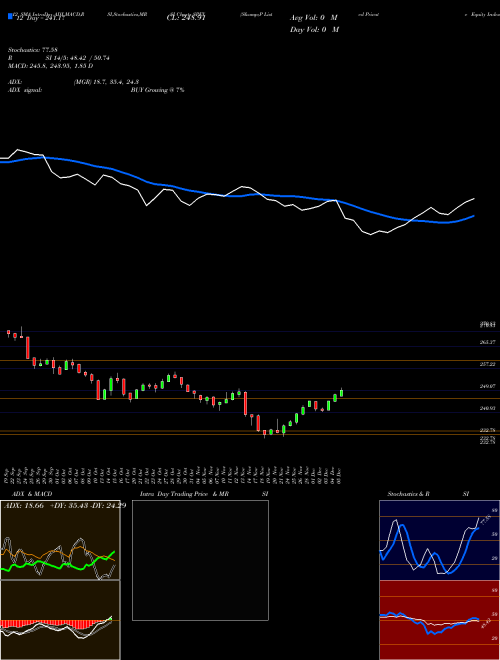Click the -DY: 24.29 value in ADX panel

[x=108, y=506]
